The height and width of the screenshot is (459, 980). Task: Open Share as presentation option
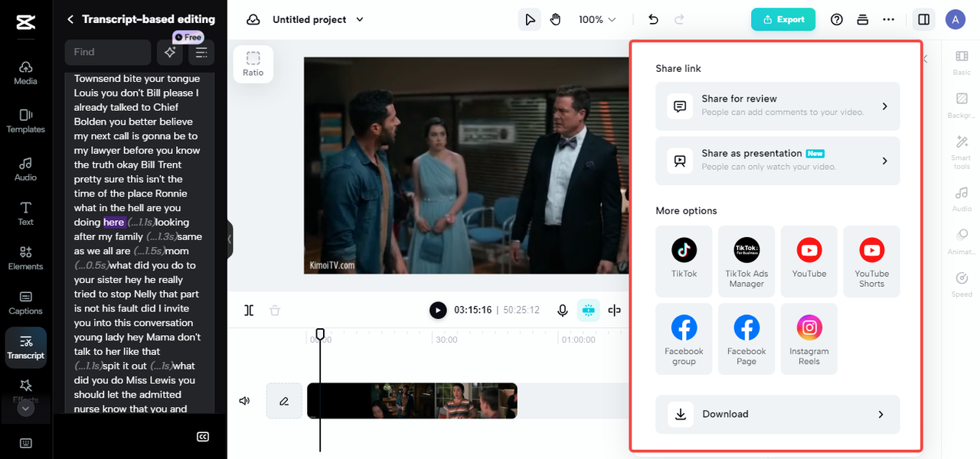click(778, 161)
